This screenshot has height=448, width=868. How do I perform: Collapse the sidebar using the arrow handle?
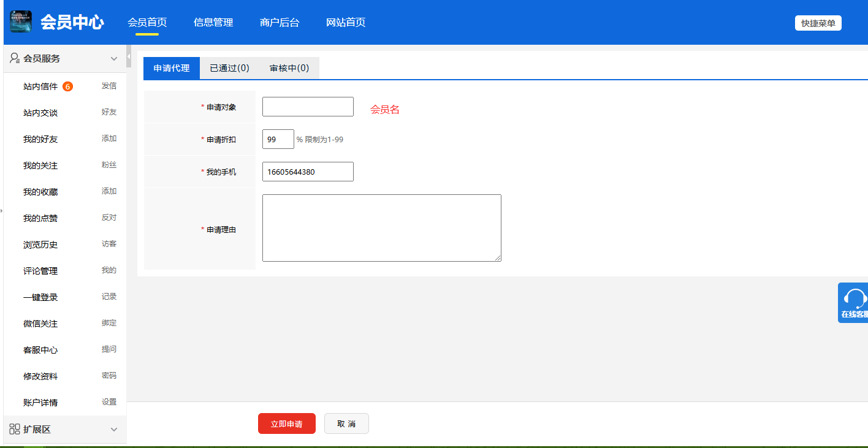click(129, 56)
